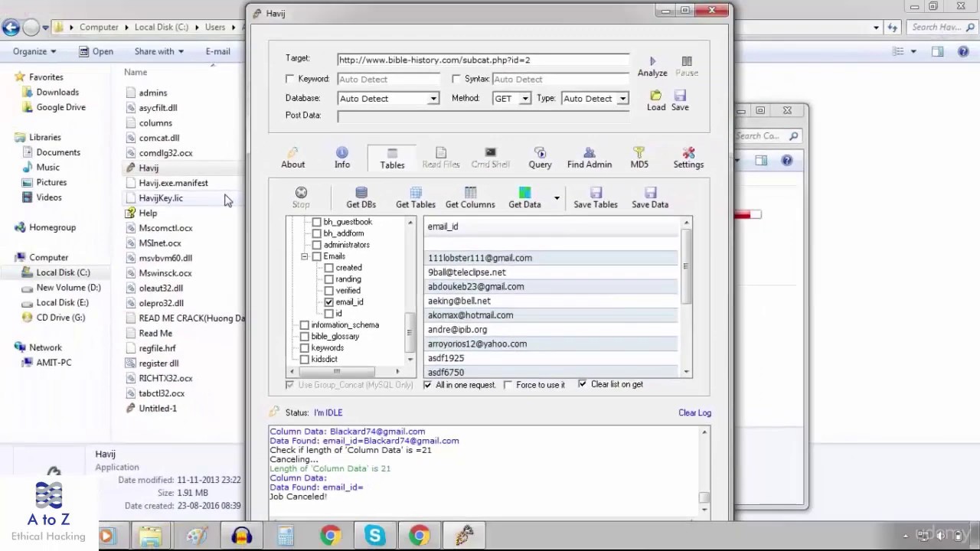Open Skype from the taskbar
Screen dimensions: 980x551
pyautogui.click(x=374, y=536)
